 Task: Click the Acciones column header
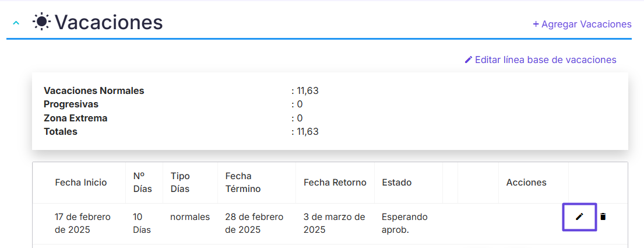(526, 183)
